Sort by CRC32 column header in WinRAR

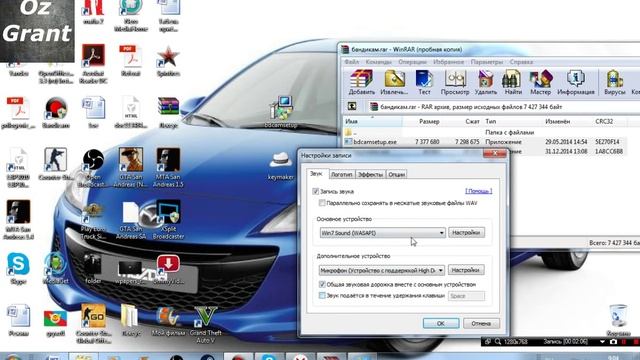[609, 122]
